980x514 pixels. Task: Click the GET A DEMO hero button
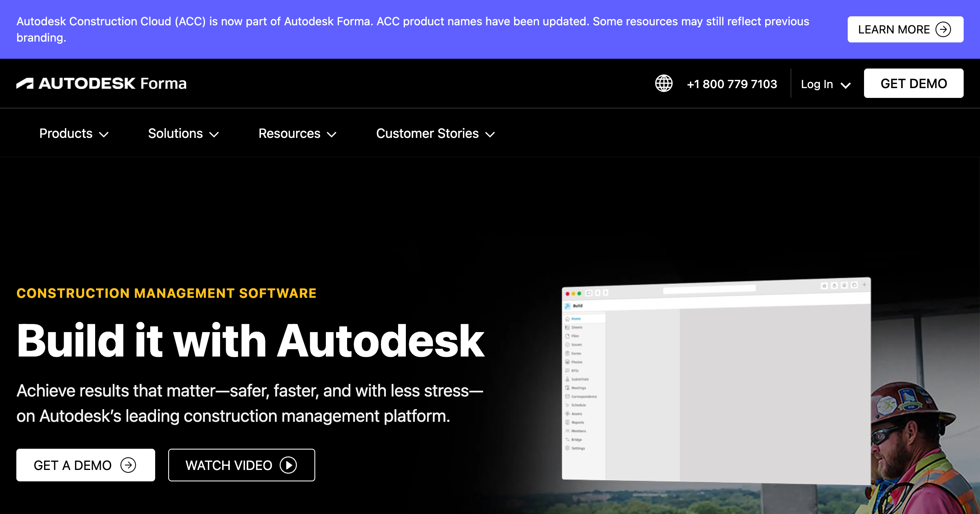click(x=86, y=465)
